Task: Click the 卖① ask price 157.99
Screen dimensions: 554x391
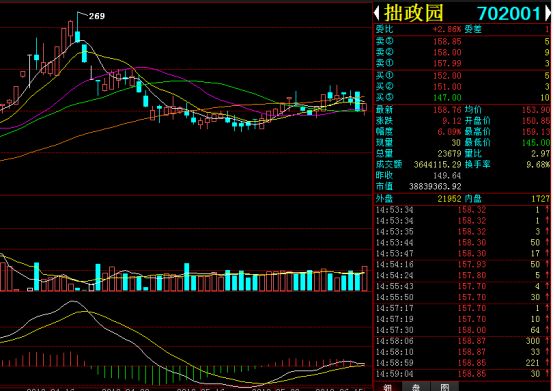Action: (x=447, y=63)
